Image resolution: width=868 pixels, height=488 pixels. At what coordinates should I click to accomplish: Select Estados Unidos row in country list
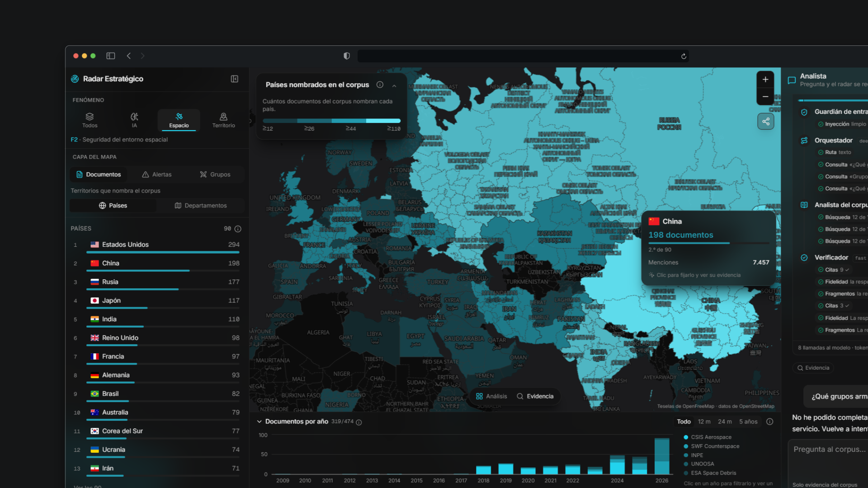tap(156, 246)
